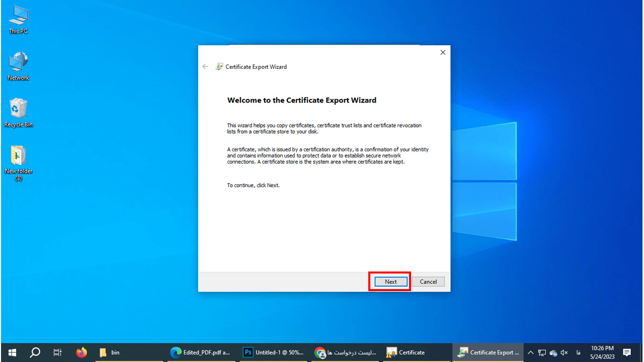Image resolution: width=644 pixels, height=362 pixels.
Task: Open Task View from the taskbar
Action: pyautogui.click(x=57, y=352)
